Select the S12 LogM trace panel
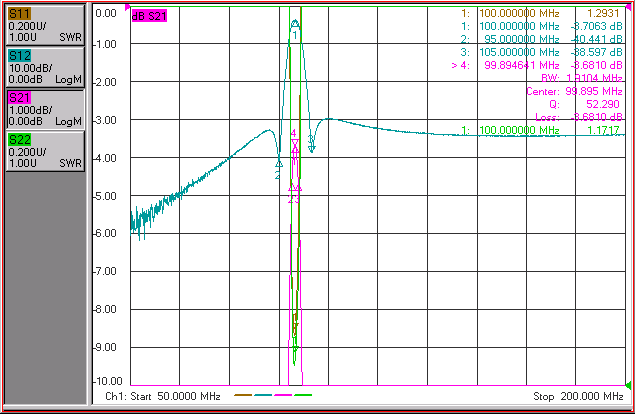Image resolution: width=635 pixels, height=414 pixels. [45, 67]
